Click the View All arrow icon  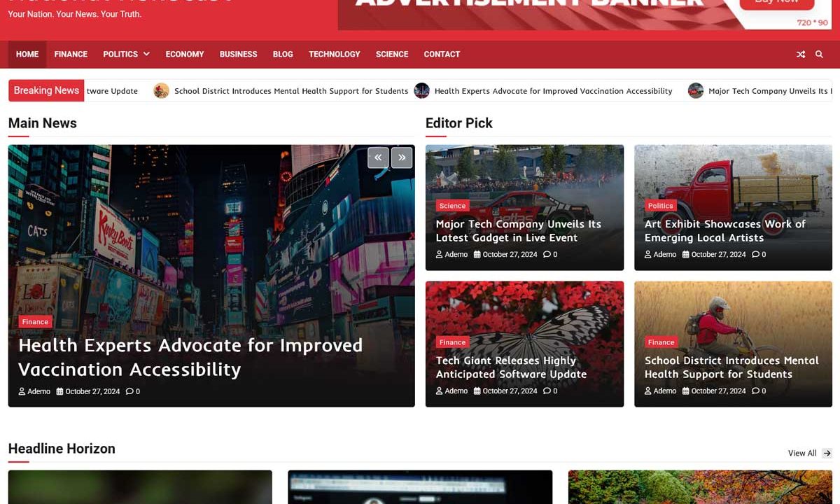[827, 454]
